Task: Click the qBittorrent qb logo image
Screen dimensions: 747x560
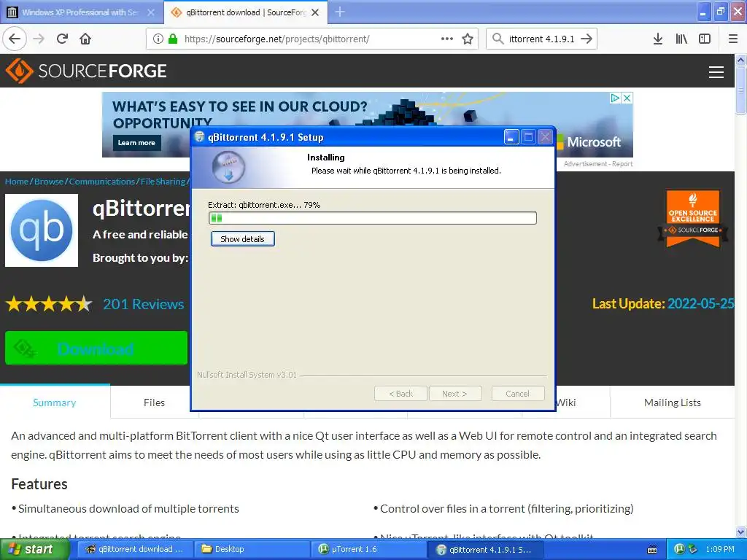Action: [x=42, y=230]
